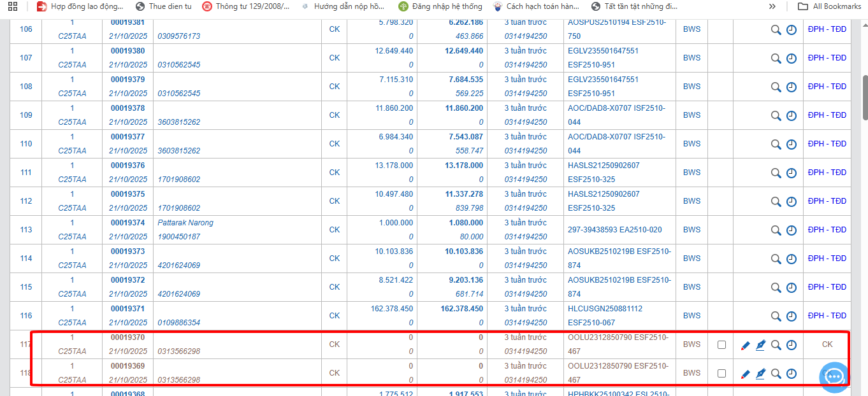Tick the checkbox for invoice 00019369
The height and width of the screenshot is (396, 868).
coord(721,373)
